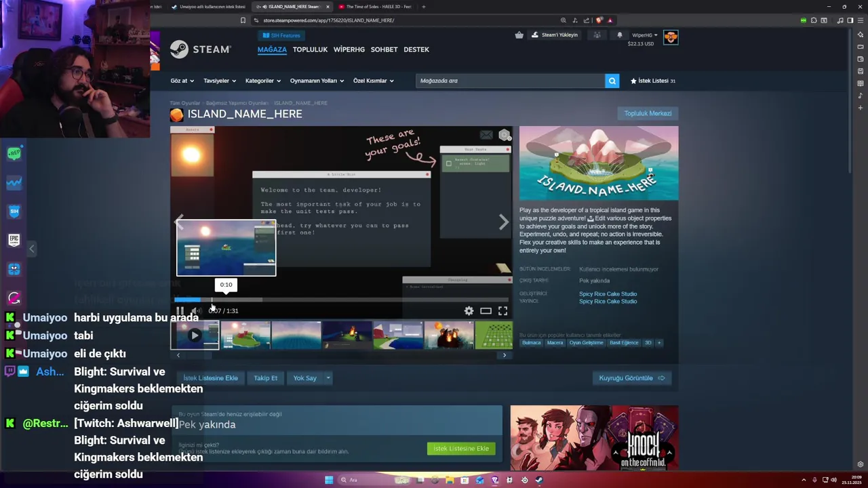Collapse the left sidebar with chevron arrow

[x=31, y=249]
